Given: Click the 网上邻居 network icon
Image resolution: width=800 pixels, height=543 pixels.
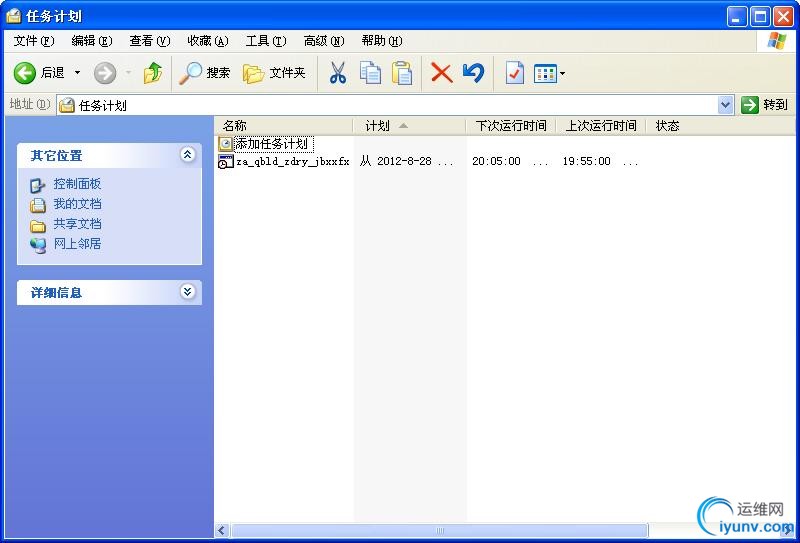Looking at the screenshot, I should (x=38, y=245).
